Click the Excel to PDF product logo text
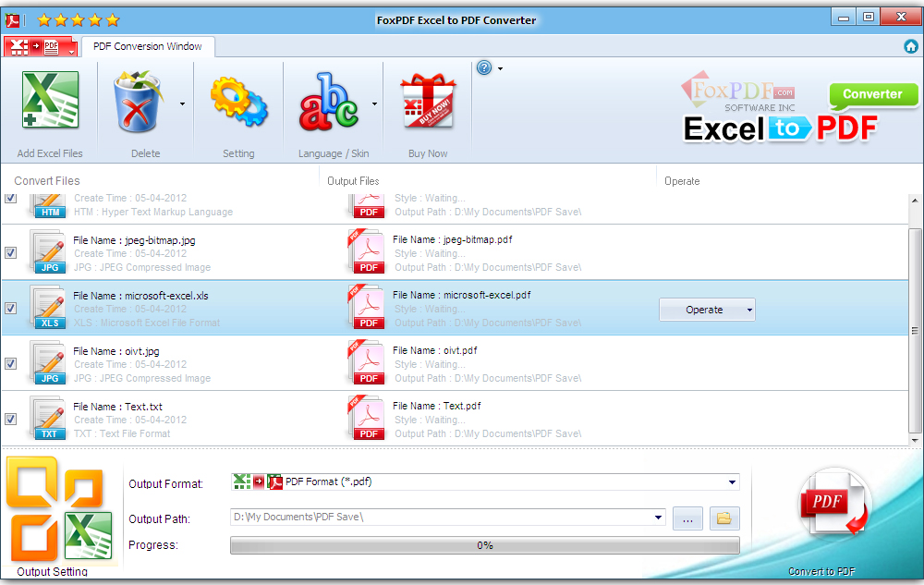924x585 pixels. coord(780,128)
